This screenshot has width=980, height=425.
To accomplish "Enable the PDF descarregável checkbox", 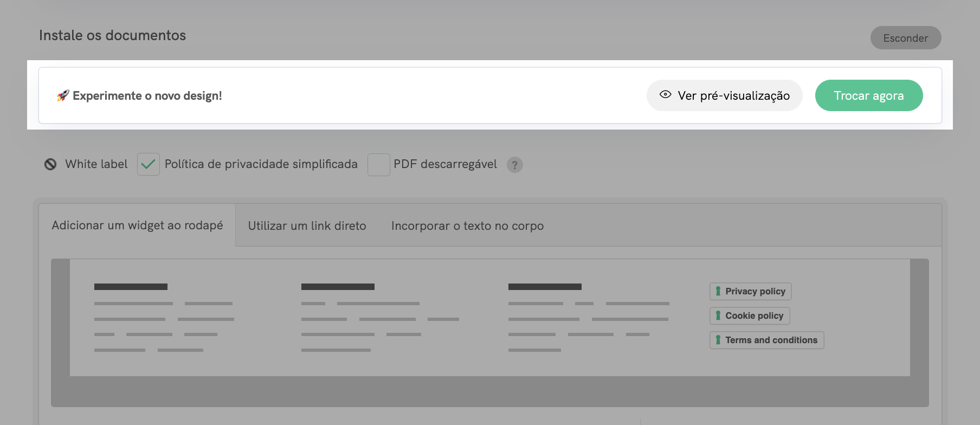I will pyautogui.click(x=378, y=164).
